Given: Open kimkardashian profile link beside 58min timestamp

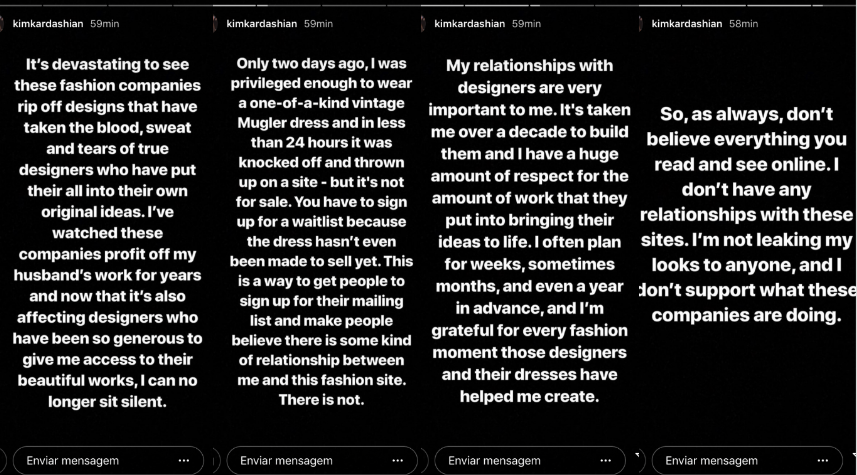Looking at the screenshot, I should [687, 24].
